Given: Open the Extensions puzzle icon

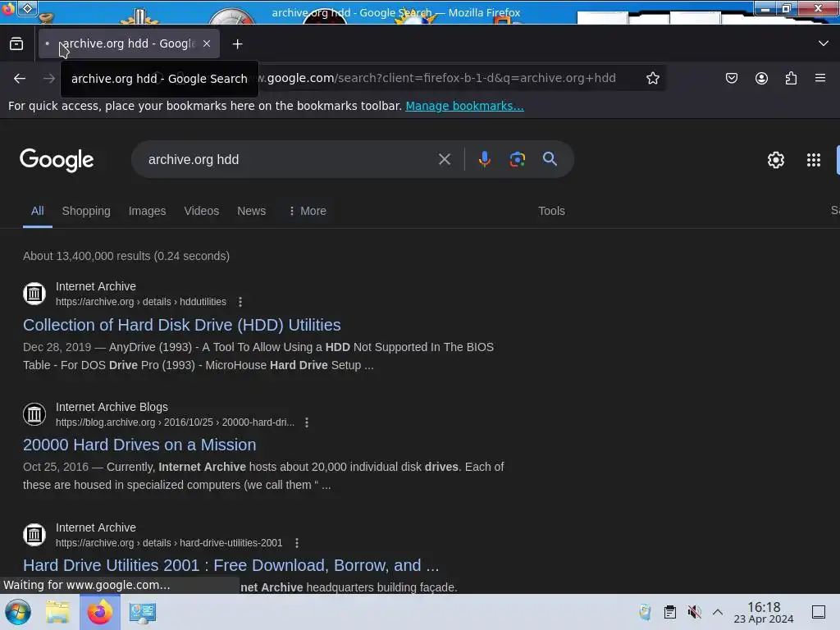Looking at the screenshot, I should [x=791, y=78].
